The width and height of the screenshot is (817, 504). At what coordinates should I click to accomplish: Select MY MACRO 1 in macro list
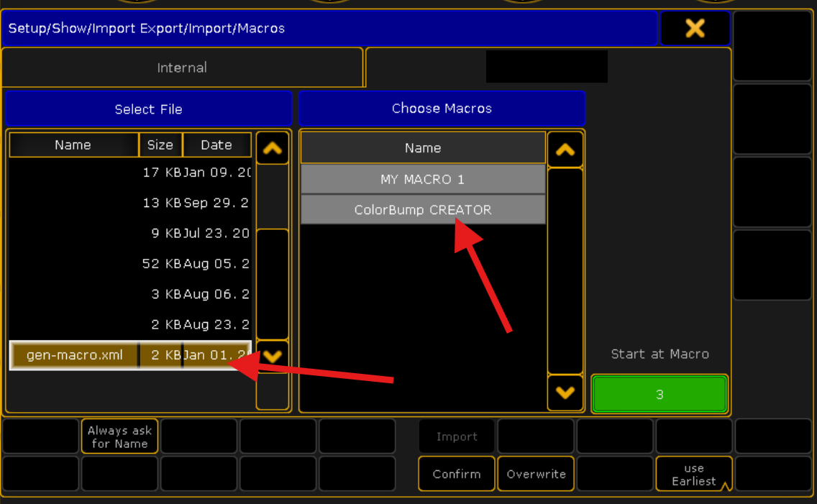[423, 180]
